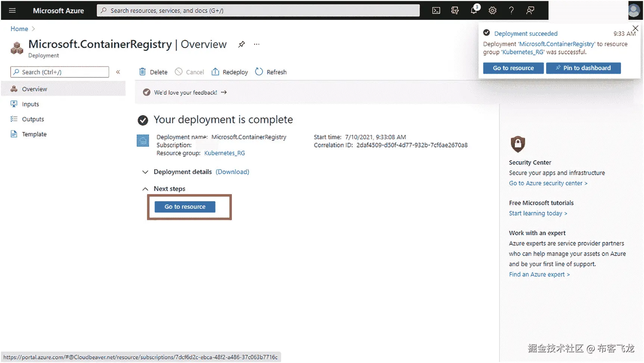
Task: Redeploy the deployment
Action: 230,72
